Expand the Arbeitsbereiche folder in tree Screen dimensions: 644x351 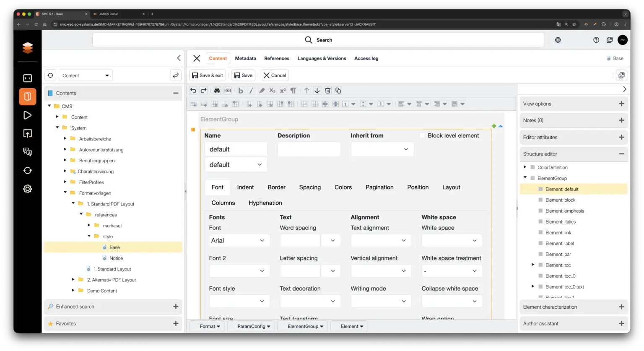point(65,139)
